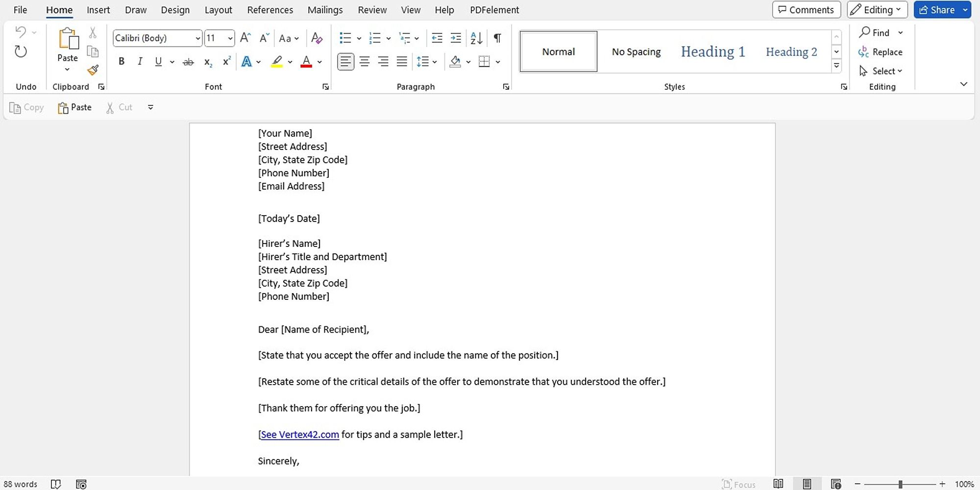
Task: Open the Comments pane
Action: pyautogui.click(x=806, y=10)
